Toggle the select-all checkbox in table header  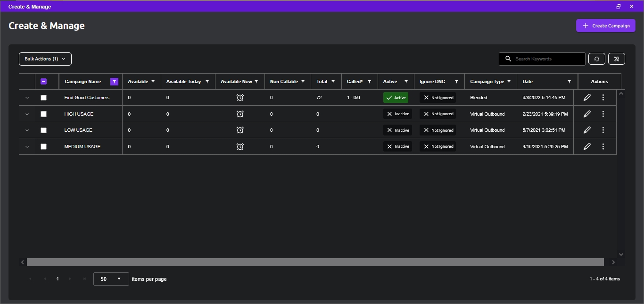coord(44,82)
